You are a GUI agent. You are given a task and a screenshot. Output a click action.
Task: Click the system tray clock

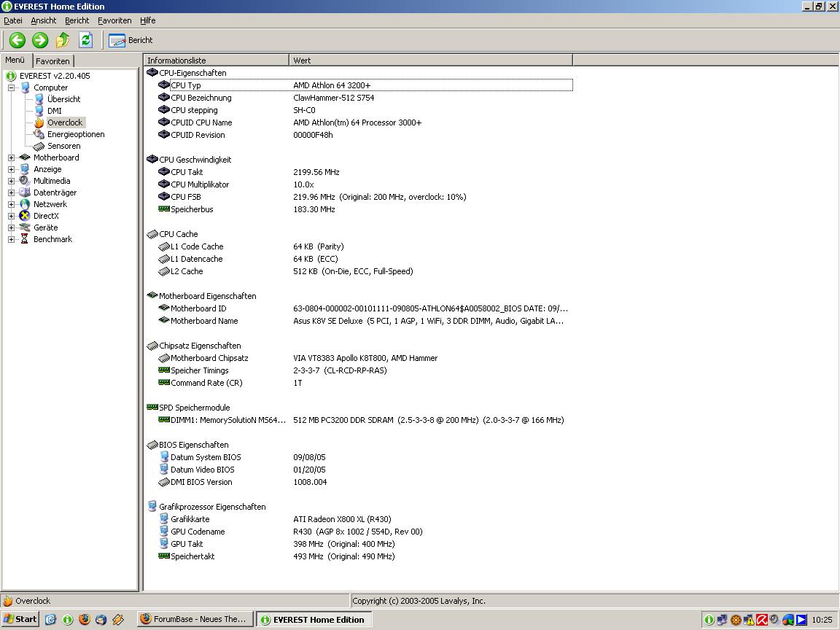tap(822, 620)
